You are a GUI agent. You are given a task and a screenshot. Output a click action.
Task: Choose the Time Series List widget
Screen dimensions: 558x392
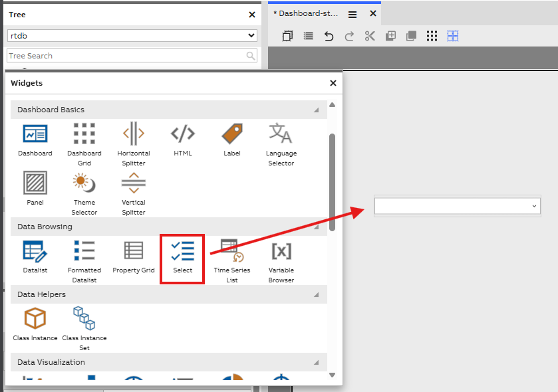(232, 250)
